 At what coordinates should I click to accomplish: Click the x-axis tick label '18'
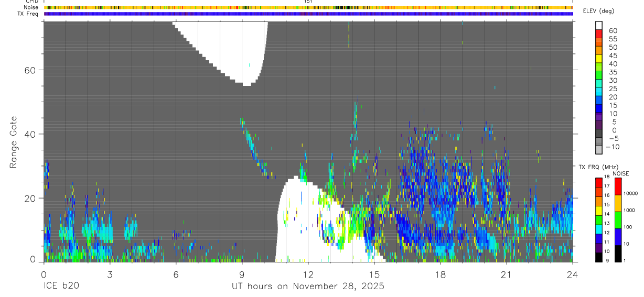point(441,274)
